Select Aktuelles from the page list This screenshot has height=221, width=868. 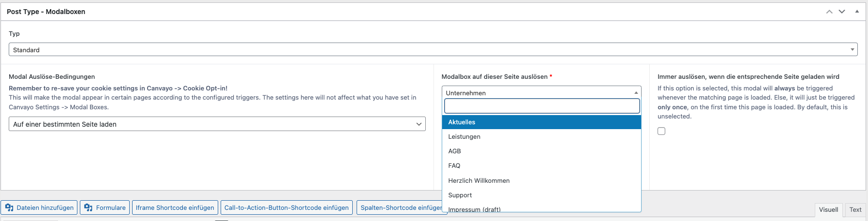(541, 122)
